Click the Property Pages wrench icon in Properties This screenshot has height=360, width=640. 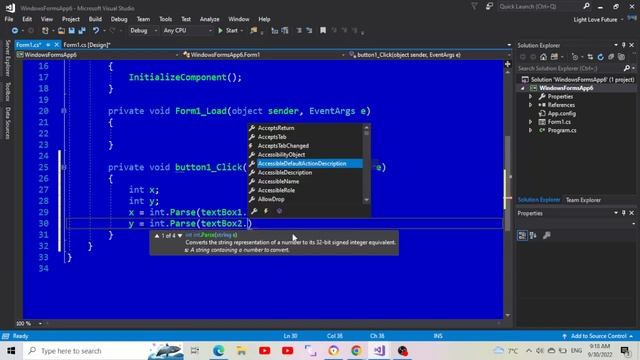point(547,236)
